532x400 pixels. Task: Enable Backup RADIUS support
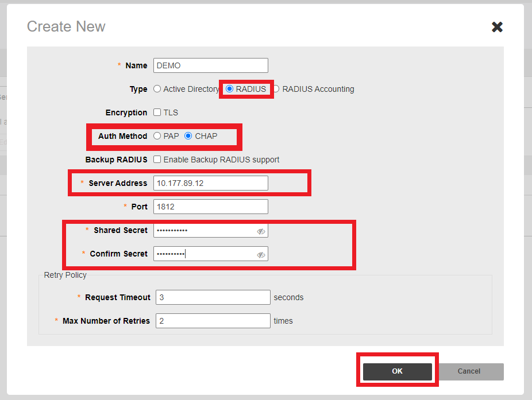click(x=157, y=160)
